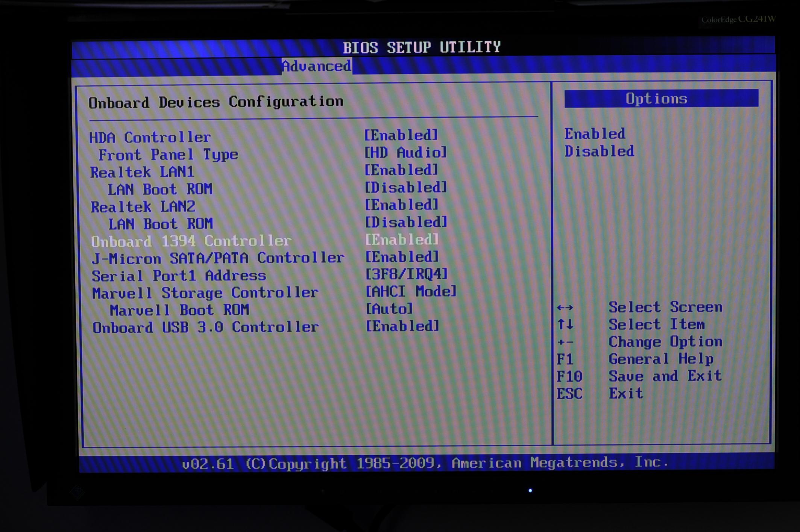Click plus-minus Change Option icon
Viewport: 800px width, 532px height.
click(565, 342)
